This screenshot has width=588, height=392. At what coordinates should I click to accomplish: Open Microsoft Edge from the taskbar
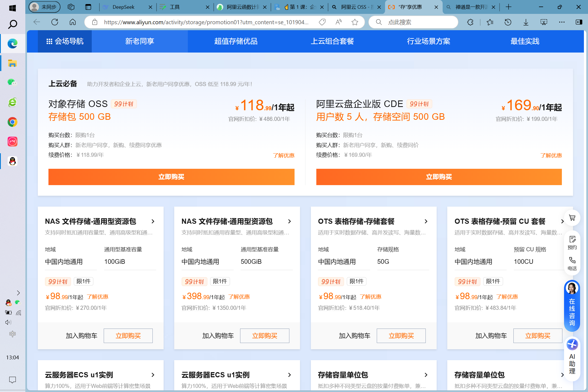click(x=13, y=44)
